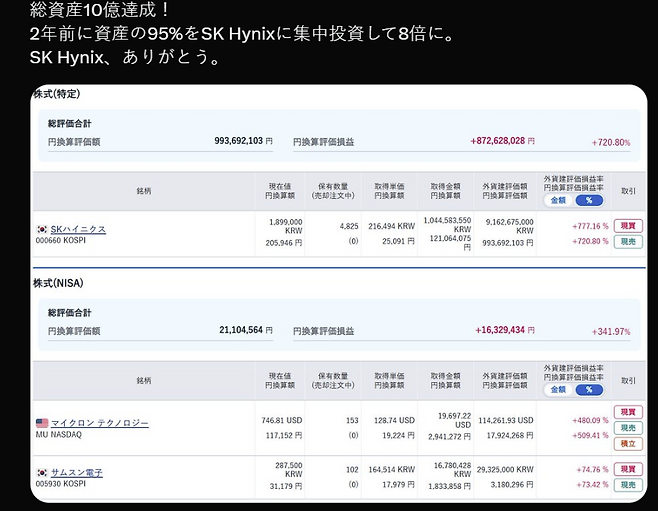
Task: Click the +872,628,028 円 profit value
Action: point(502,141)
